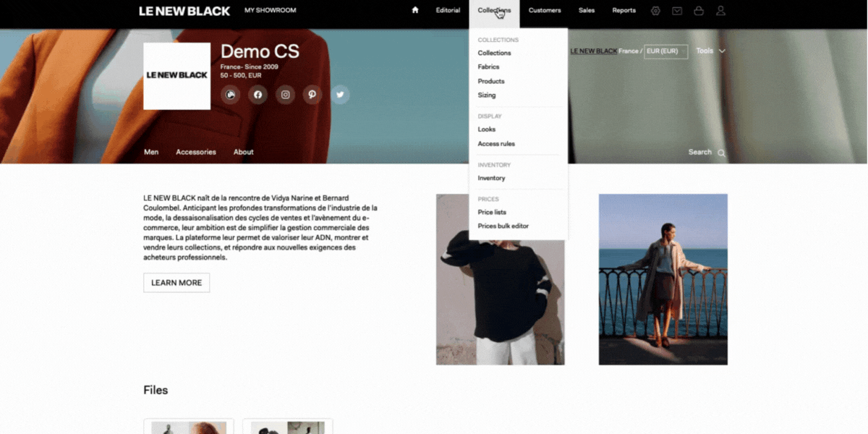Open the settings gear icon
Screen dimensions: 868x434
pos(655,11)
